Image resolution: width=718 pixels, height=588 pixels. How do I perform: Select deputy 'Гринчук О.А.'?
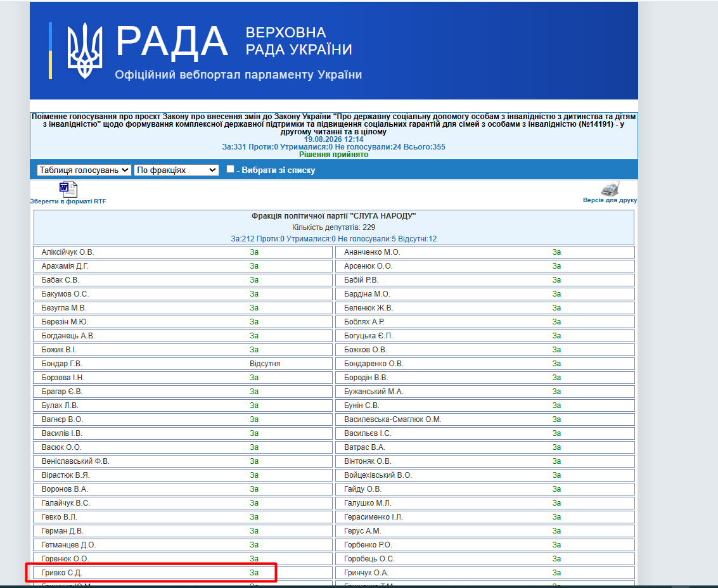tap(366, 573)
